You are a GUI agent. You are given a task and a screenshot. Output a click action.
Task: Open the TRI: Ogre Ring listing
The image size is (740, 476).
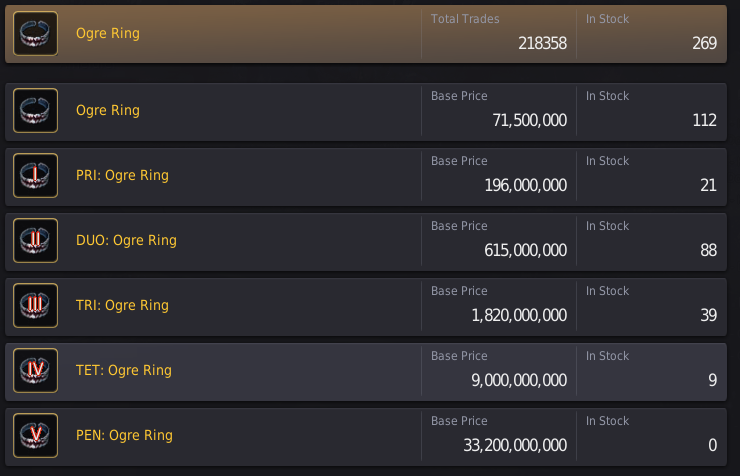[366, 307]
